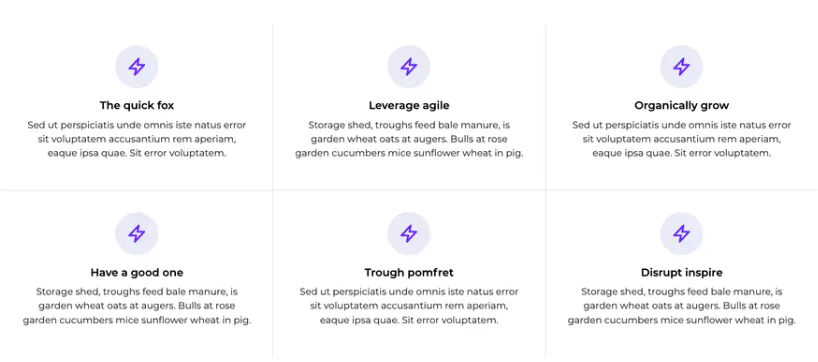818x362 pixels.
Task: Click the description text under Trough pomfret
Action: [x=409, y=306]
